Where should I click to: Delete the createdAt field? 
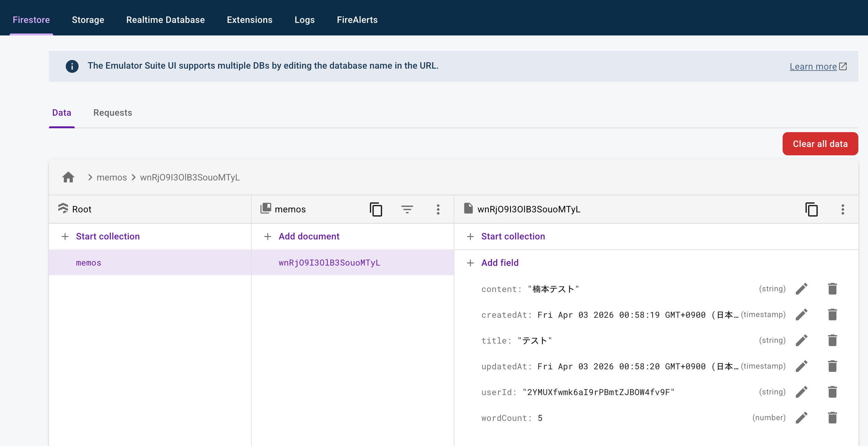point(832,315)
